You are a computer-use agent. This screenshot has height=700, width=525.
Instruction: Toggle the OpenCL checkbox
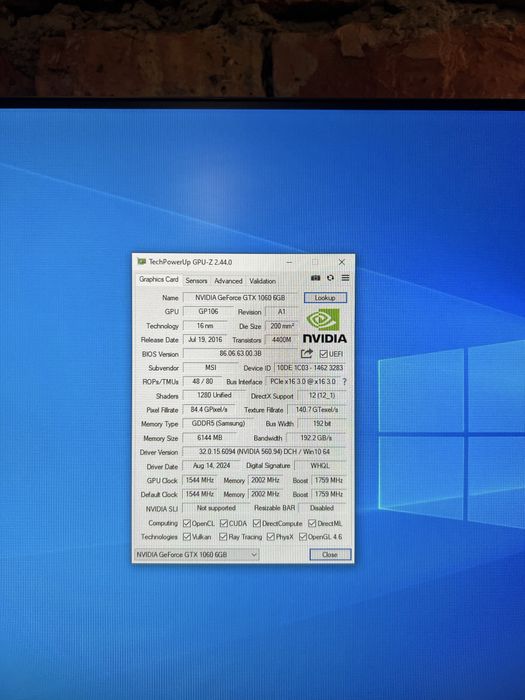187,523
